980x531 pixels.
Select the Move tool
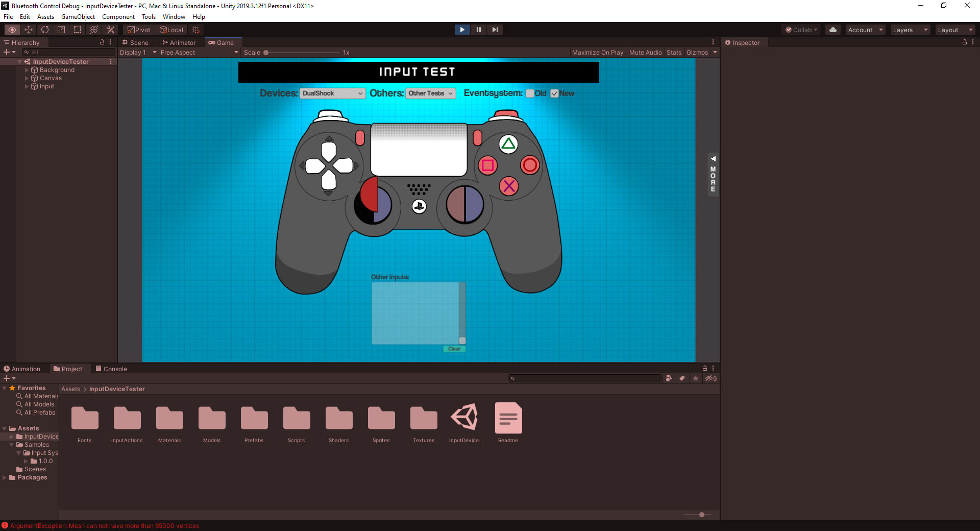coord(29,30)
